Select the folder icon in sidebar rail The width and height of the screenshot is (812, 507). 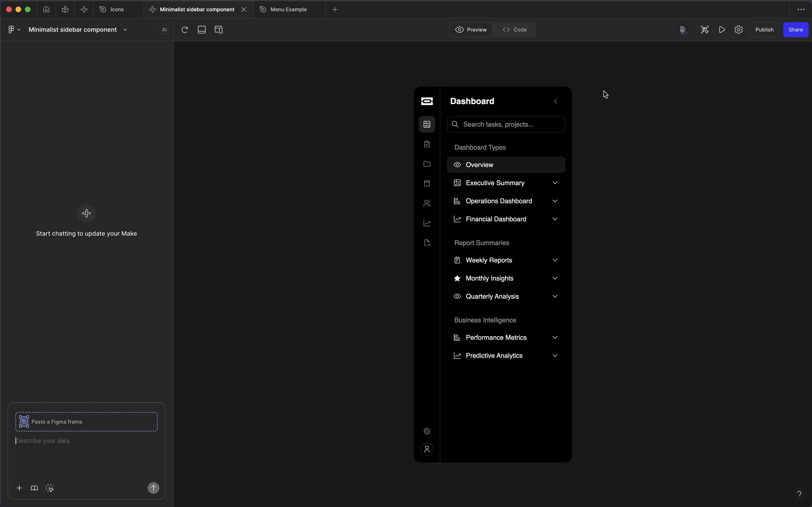(427, 164)
